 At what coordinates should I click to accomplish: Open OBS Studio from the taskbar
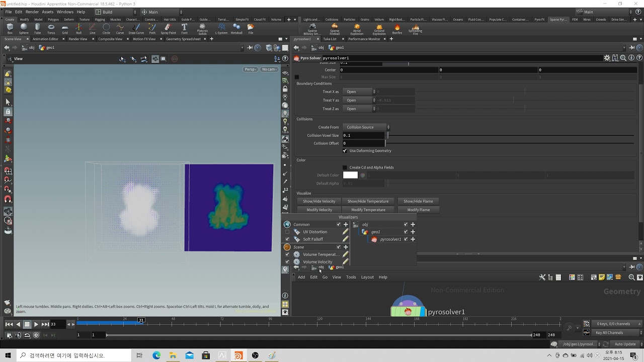[255, 355]
